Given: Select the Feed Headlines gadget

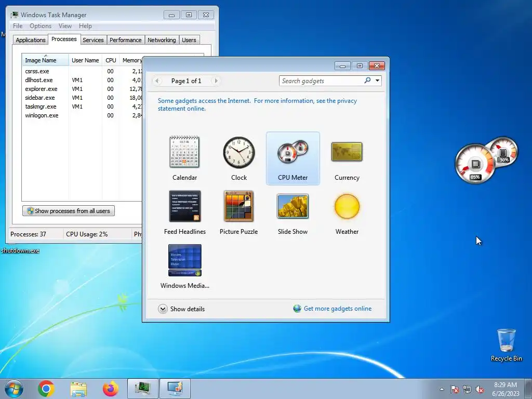Looking at the screenshot, I should pos(184,212).
